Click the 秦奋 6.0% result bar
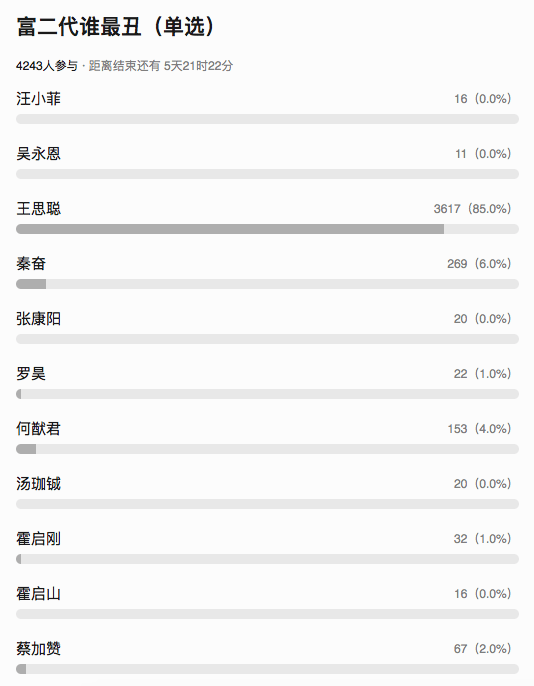Screen dimensions: 534x686 tap(267, 284)
